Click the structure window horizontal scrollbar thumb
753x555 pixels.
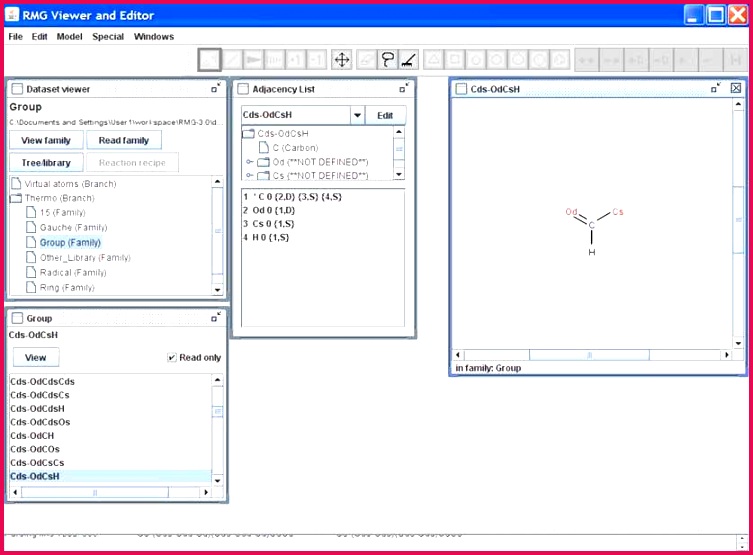[589, 355]
